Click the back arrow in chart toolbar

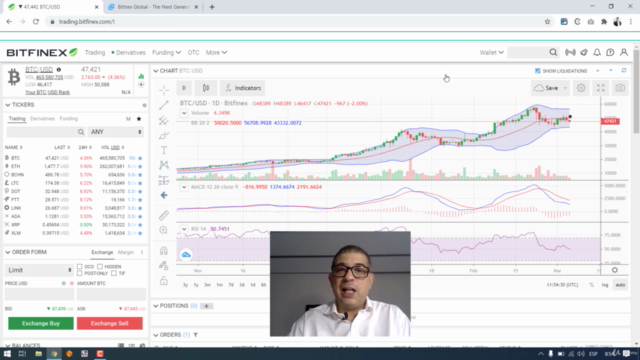[164, 195]
